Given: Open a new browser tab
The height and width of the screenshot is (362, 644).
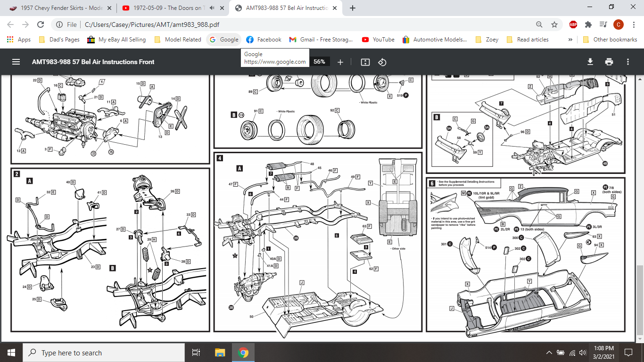Looking at the screenshot, I should 353,8.
